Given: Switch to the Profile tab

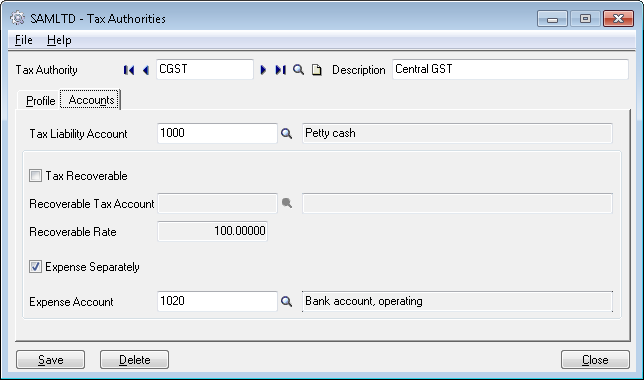Looking at the screenshot, I should coord(40,101).
